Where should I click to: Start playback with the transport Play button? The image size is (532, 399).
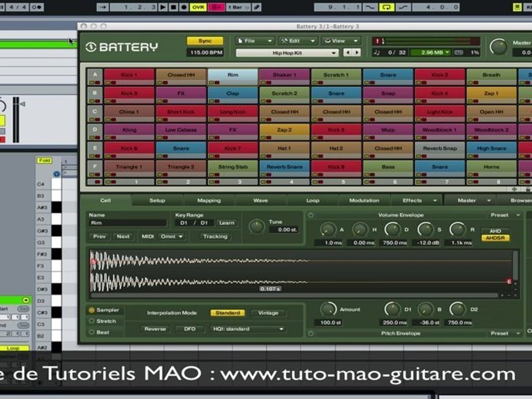(x=163, y=7)
